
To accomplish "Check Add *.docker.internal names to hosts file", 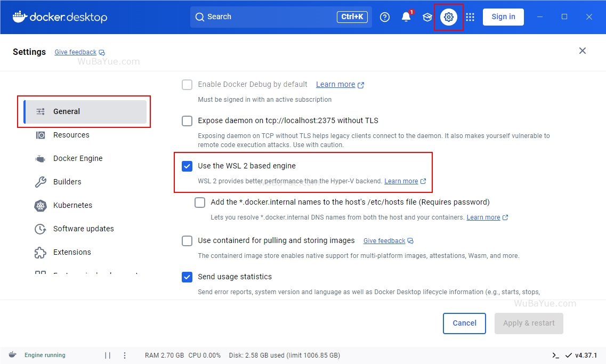I will pos(200,203).
